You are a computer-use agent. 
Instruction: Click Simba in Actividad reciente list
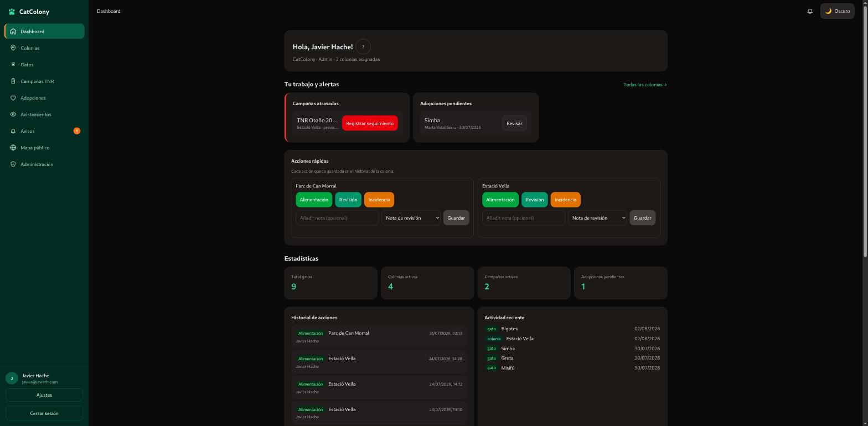pyautogui.click(x=508, y=349)
